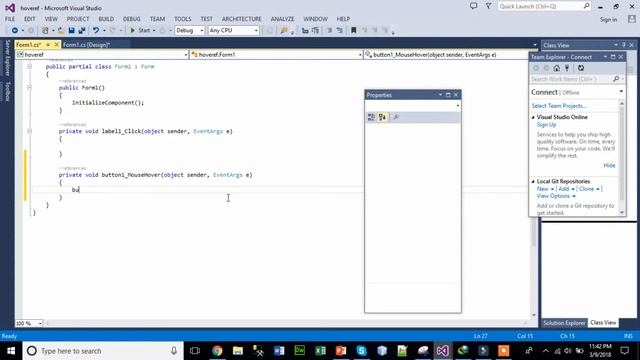The width and height of the screenshot is (640, 360).
Task: Click the Sign in link
Action: pyautogui.click(x=608, y=20)
